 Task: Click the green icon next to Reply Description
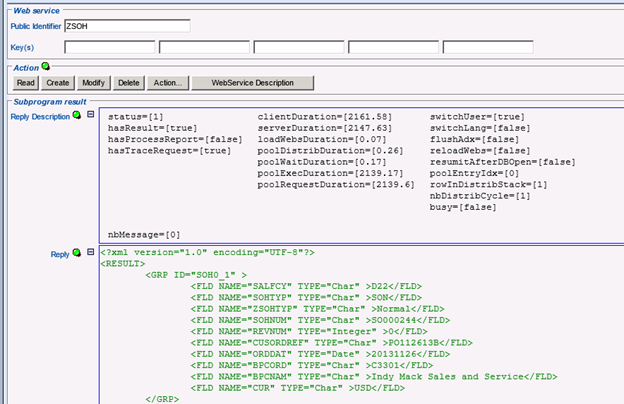coord(77,117)
